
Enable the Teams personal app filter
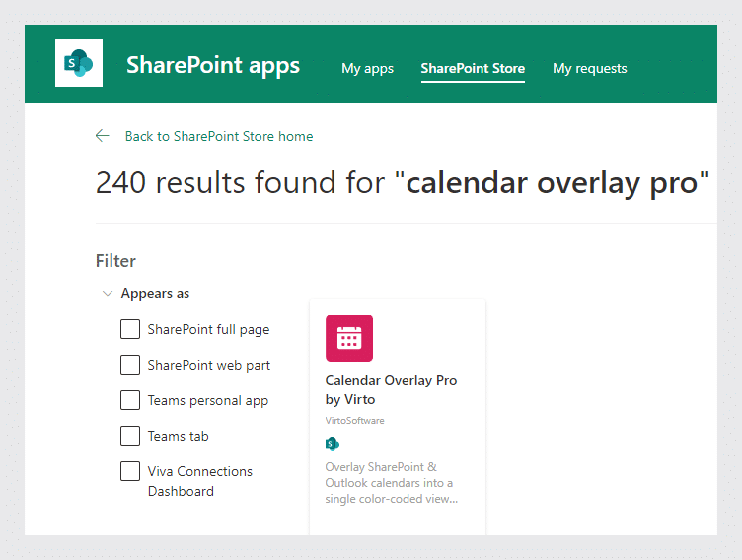coord(130,400)
